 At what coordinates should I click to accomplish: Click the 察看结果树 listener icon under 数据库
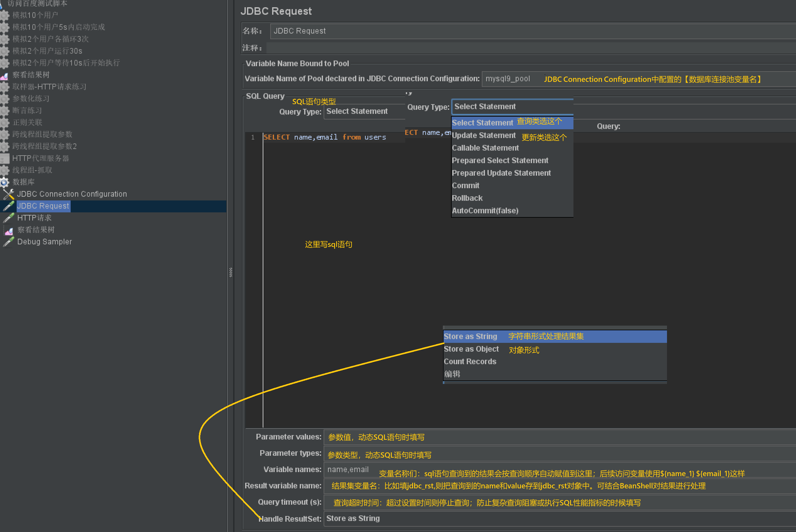pos(8,230)
